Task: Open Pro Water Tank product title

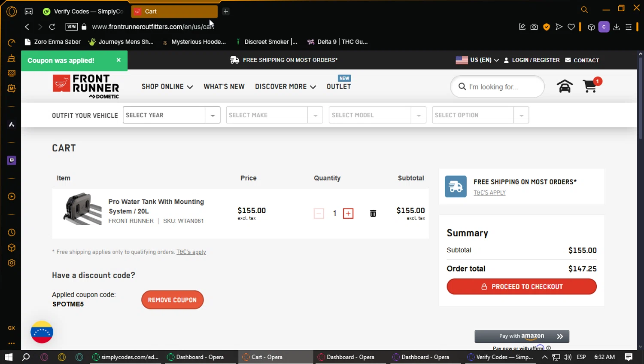Action: (x=156, y=206)
